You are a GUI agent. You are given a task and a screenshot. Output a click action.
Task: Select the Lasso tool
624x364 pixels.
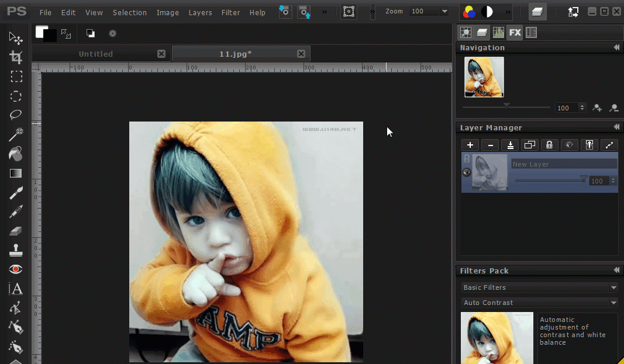[16, 115]
